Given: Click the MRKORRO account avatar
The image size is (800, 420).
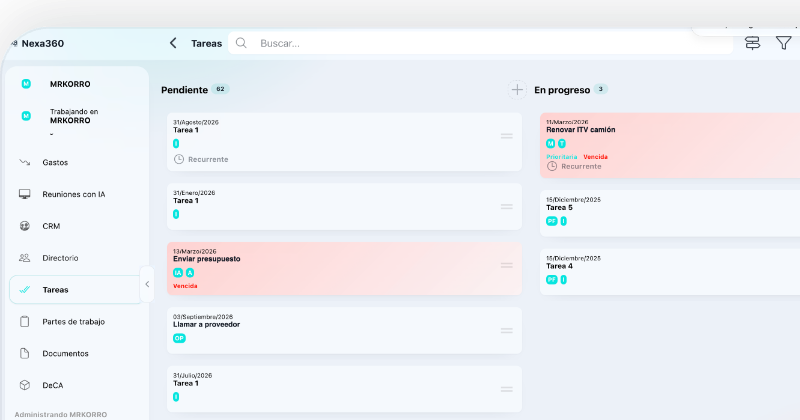Looking at the screenshot, I should (x=26, y=84).
